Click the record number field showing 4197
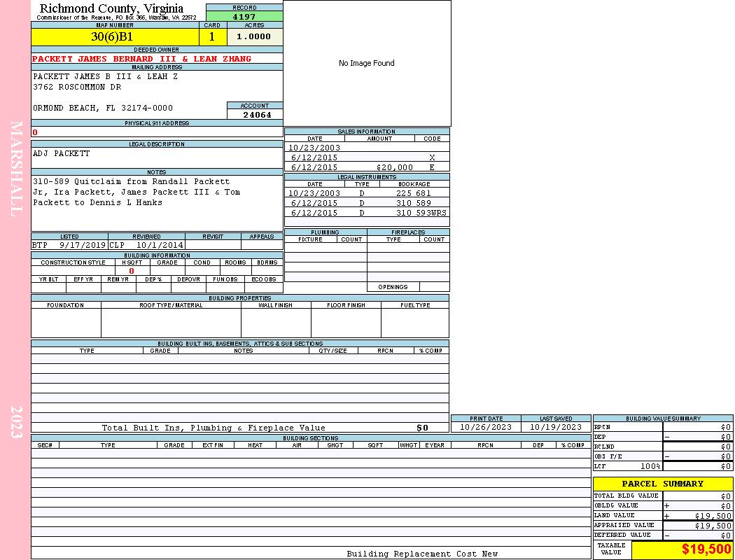Image resolution: width=735 pixels, height=560 pixels. pos(244,16)
